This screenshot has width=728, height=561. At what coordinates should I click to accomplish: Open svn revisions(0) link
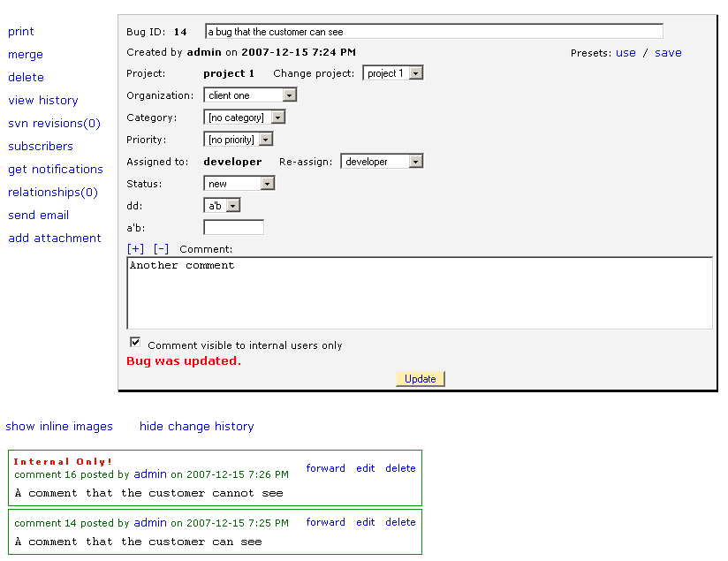click(x=54, y=123)
